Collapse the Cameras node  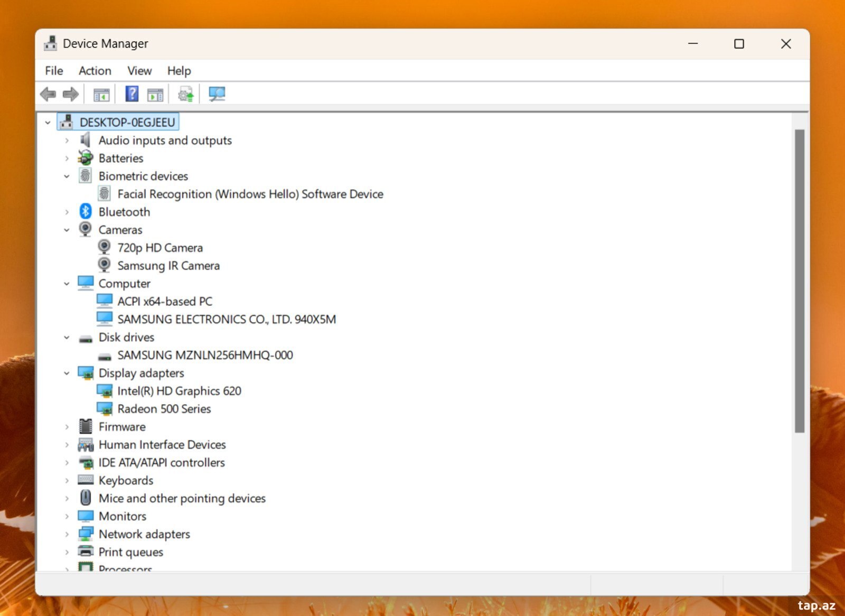[x=67, y=230]
